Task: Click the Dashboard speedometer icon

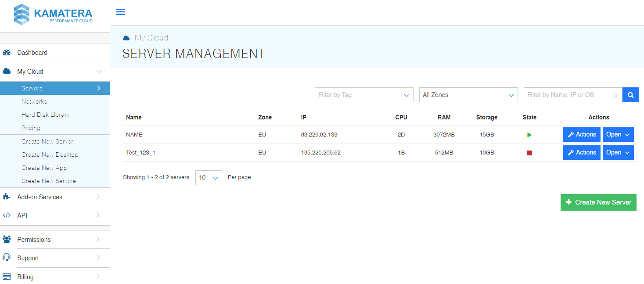Action: coord(7,52)
